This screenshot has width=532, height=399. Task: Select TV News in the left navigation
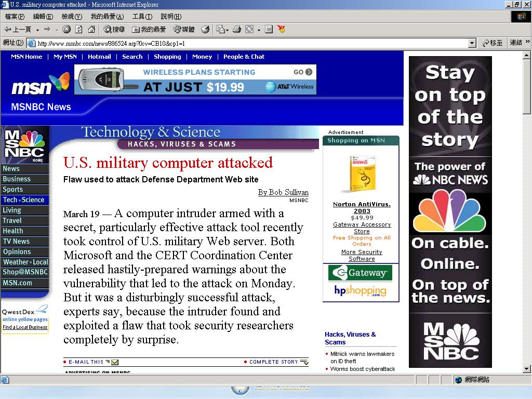(25, 242)
